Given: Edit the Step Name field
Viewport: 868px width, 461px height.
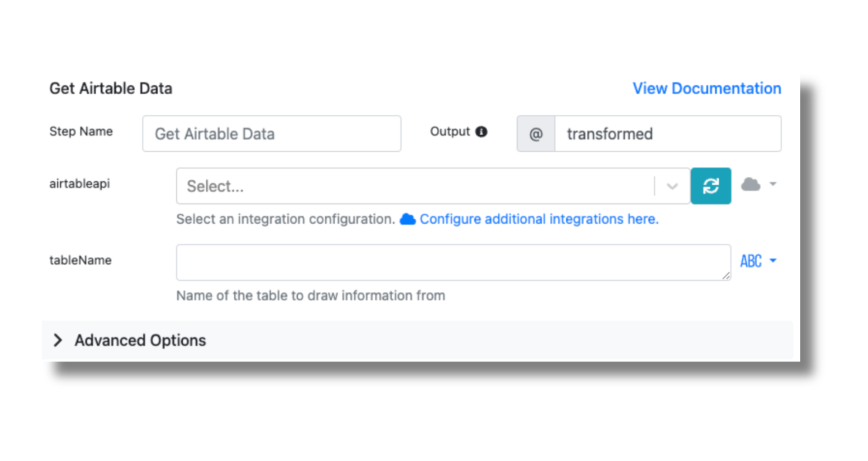Looking at the screenshot, I should [x=271, y=133].
